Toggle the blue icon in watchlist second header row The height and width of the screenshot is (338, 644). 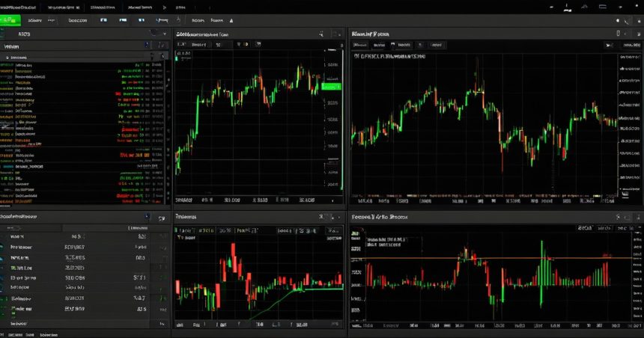[147, 46]
